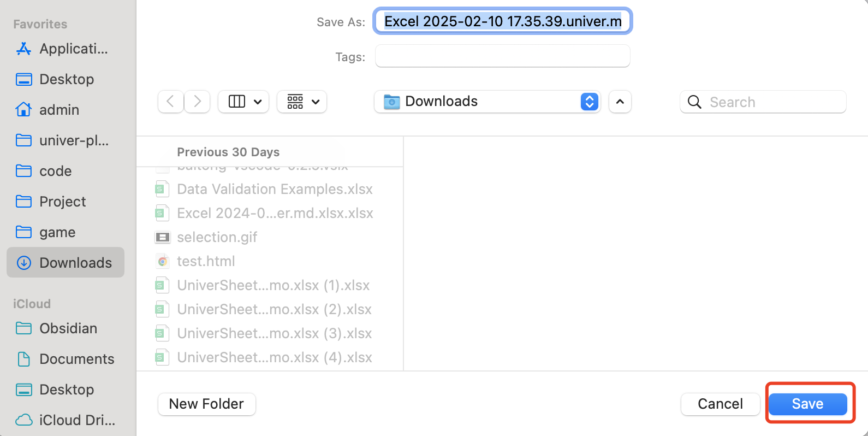Screen dimensions: 868x436
Task: Click the Save button
Action: pyautogui.click(x=807, y=404)
